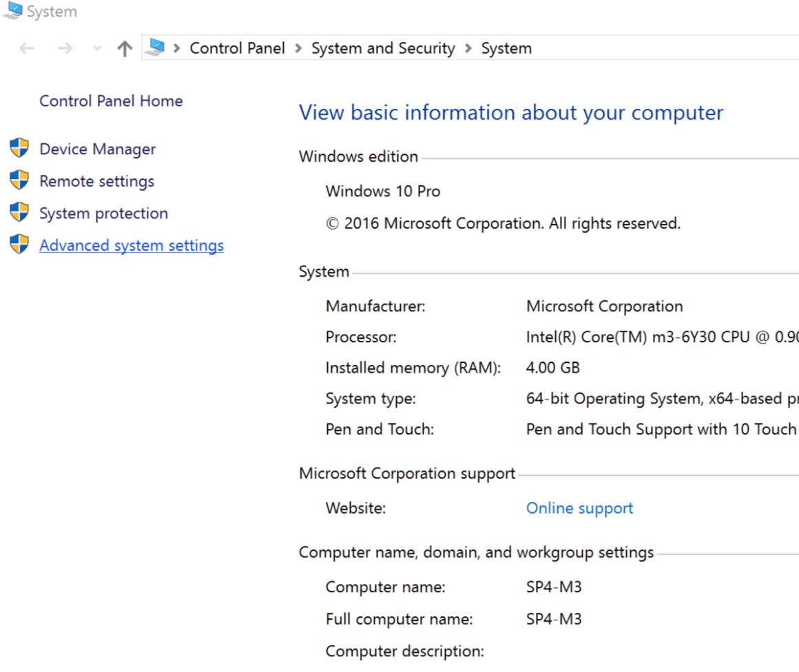Open Remote settings
Screen dimensions: 799x672
97,181
